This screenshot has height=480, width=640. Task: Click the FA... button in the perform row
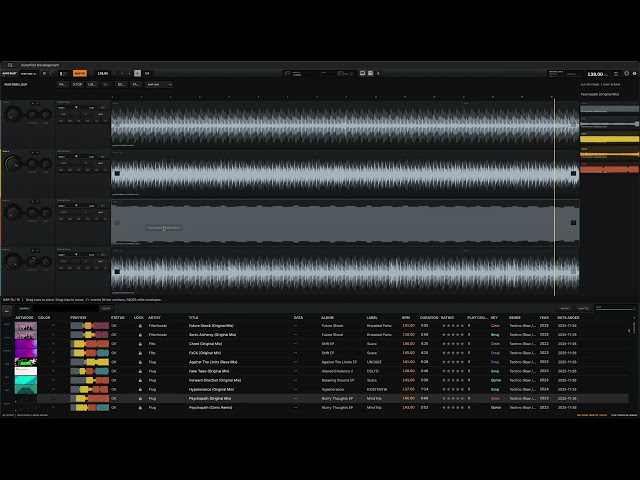(x=136, y=84)
